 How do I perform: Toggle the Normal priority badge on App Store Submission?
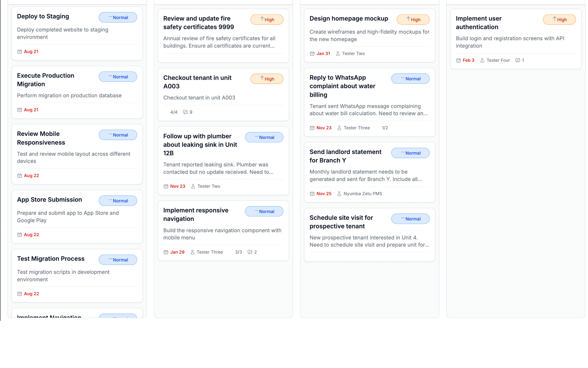[x=118, y=201]
